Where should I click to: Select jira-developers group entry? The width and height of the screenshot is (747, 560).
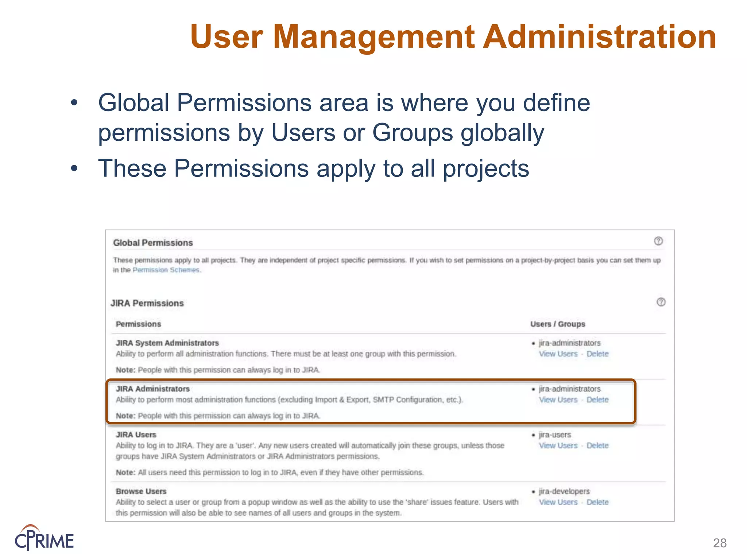564,491
